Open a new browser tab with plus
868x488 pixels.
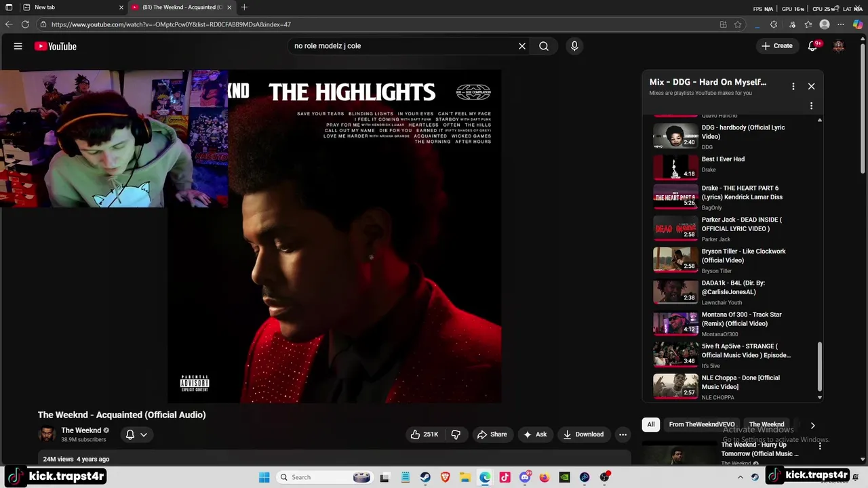pyautogui.click(x=244, y=7)
